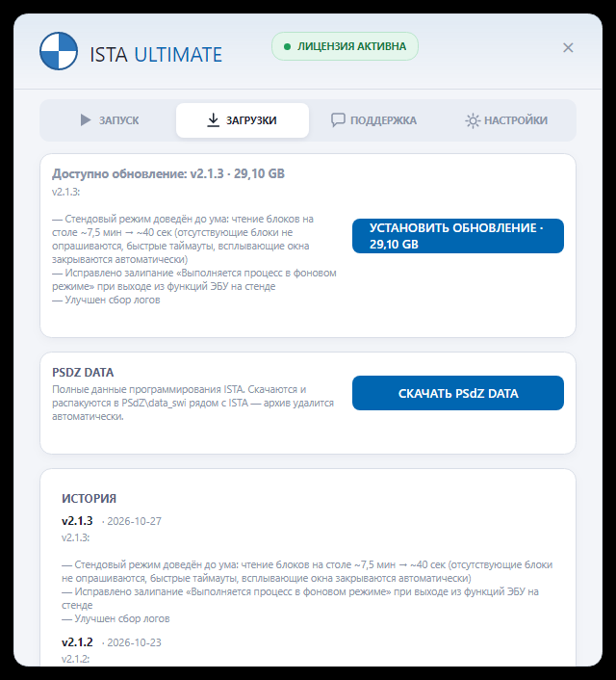
Task: Click УСТАНОВИТЬ ОБНОВЛЕНИЕ 29,10 GB button
Action: (458, 236)
